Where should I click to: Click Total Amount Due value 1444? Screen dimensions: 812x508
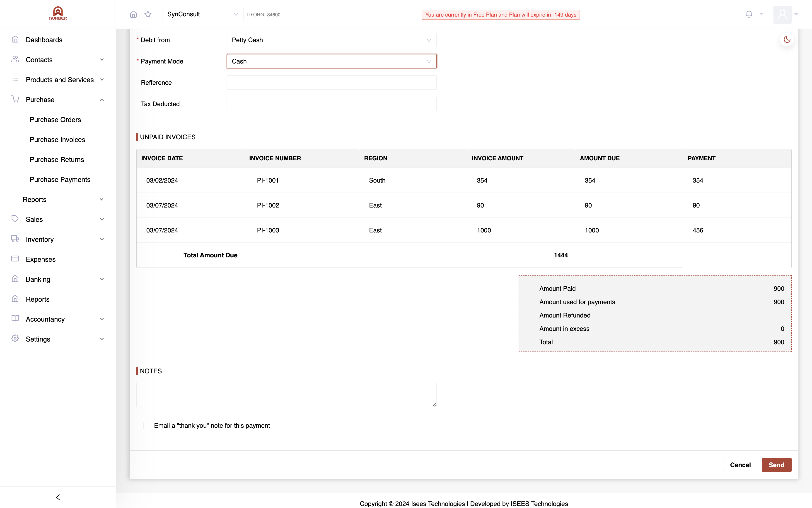[x=561, y=255]
